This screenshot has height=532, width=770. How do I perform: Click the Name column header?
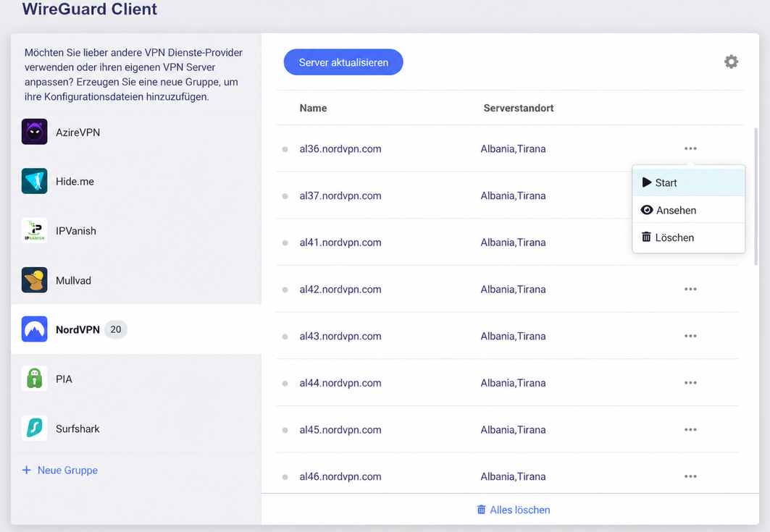tap(313, 108)
